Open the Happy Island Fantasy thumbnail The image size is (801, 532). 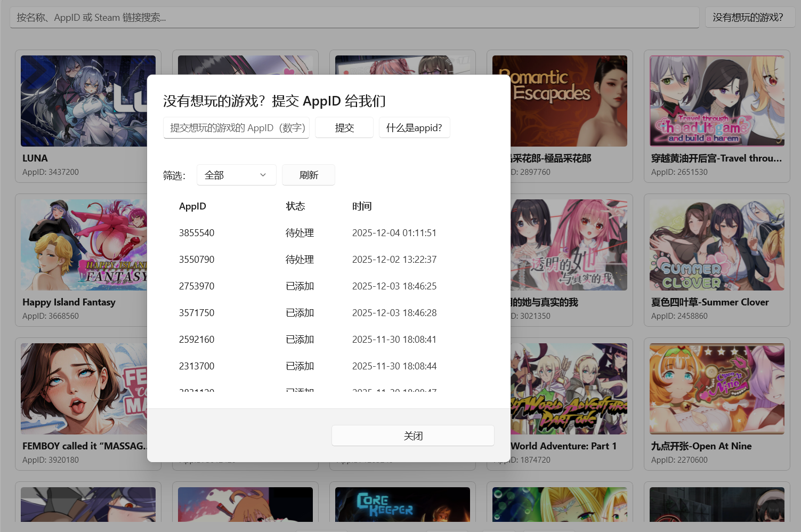coord(84,245)
